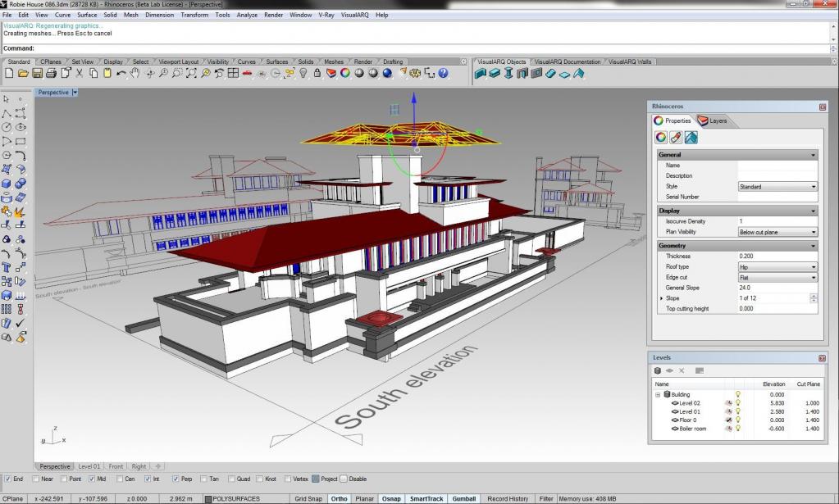The width and height of the screenshot is (839, 504).
Task: Select the Pan hand tool
Action: coord(135,73)
